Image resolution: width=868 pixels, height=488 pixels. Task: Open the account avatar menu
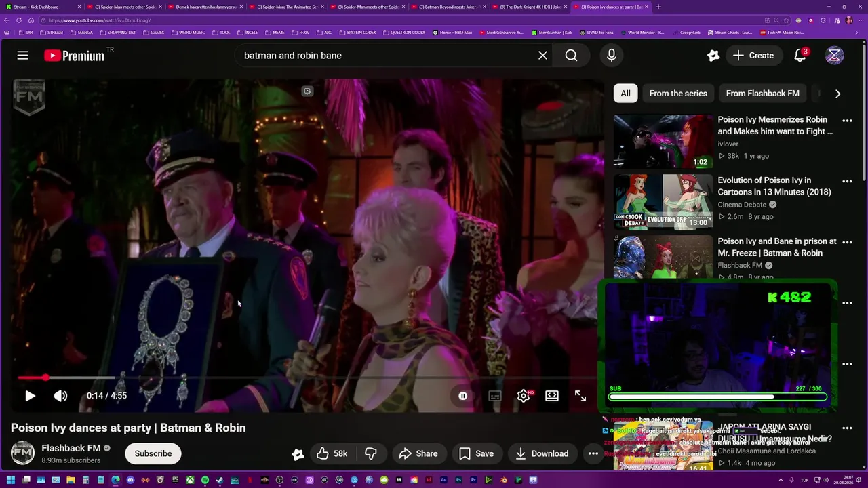tap(834, 56)
